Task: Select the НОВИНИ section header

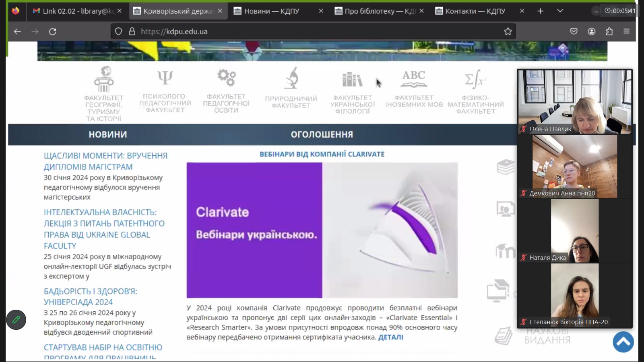Action: (x=107, y=134)
